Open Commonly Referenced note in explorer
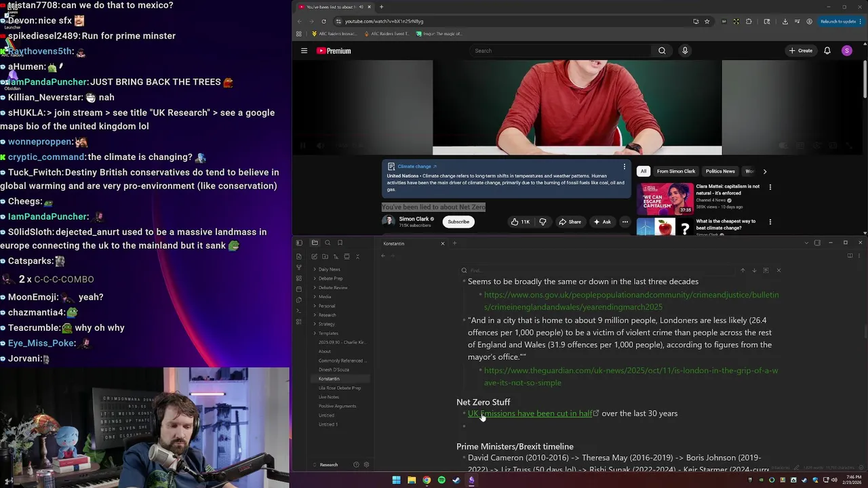The width and height of the screenshot is (868, 488). pyautogui.click(x=342, y=361)
